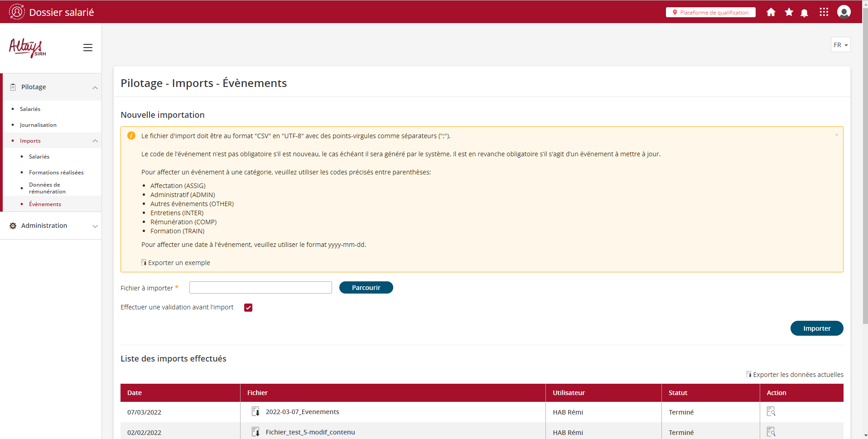Uncheck validation before import checkbox

(248, 308)
